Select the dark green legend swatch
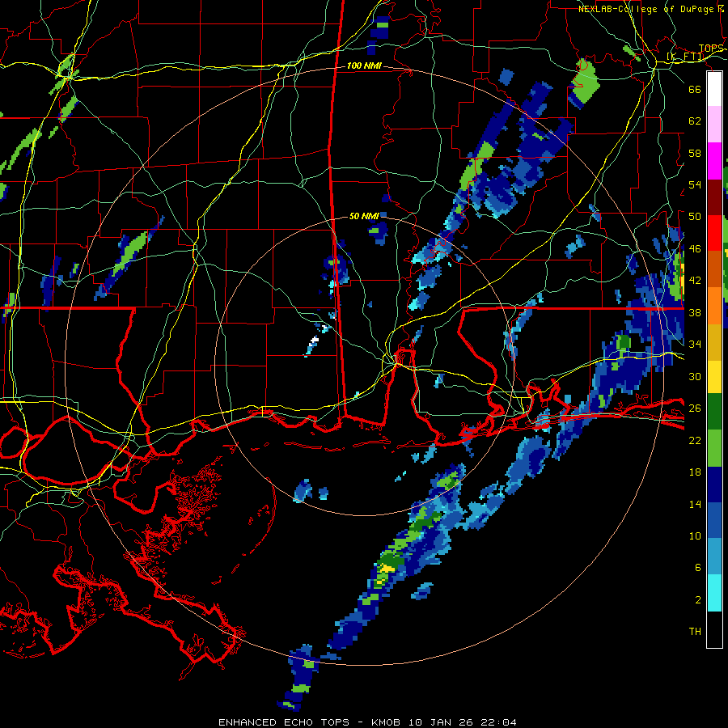Screen dimensions: 728x728 714,412
